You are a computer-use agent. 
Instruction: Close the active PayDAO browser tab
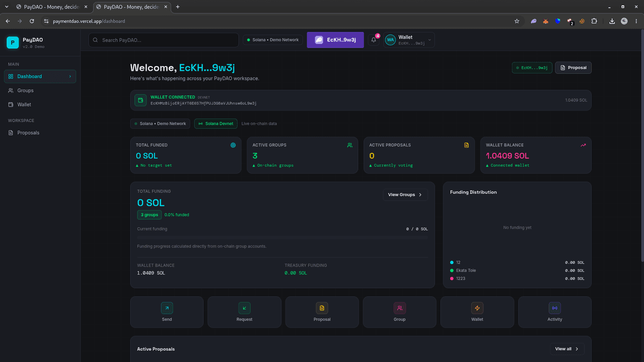point(165,7)
